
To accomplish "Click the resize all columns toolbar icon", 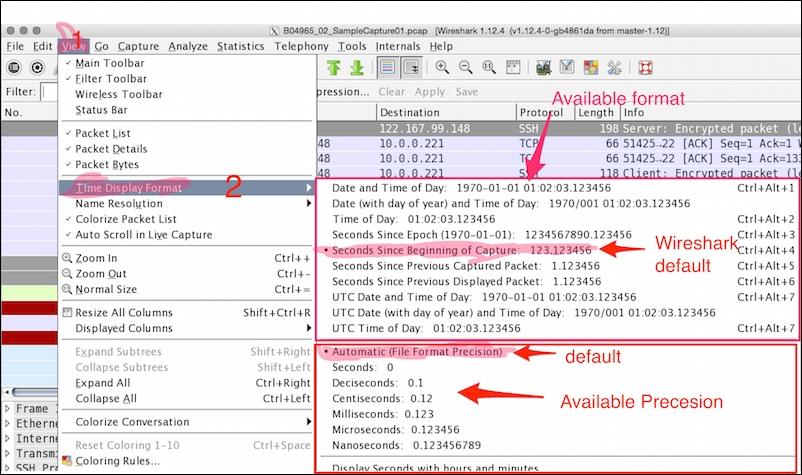I will (x=514, y=68).
